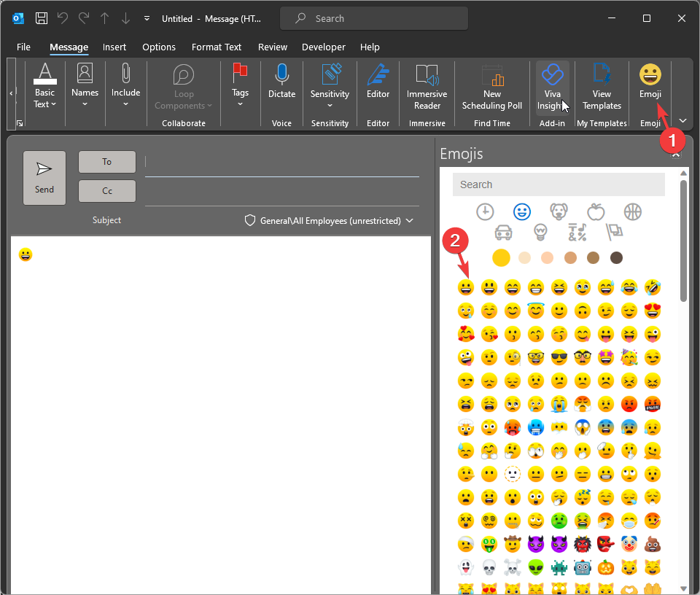
Task: Switch to the Message tab
Action: click(x=69, y=47)
